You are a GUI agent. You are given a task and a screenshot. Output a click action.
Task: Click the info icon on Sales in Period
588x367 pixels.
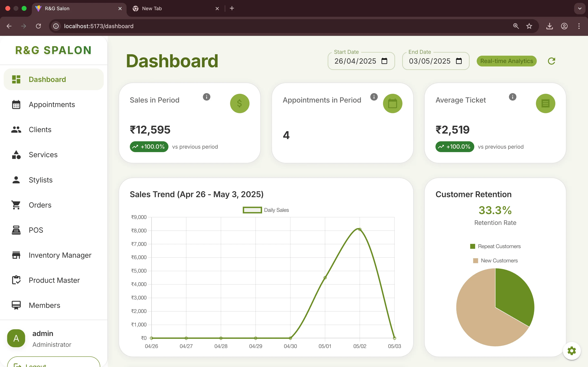(207, 97)
